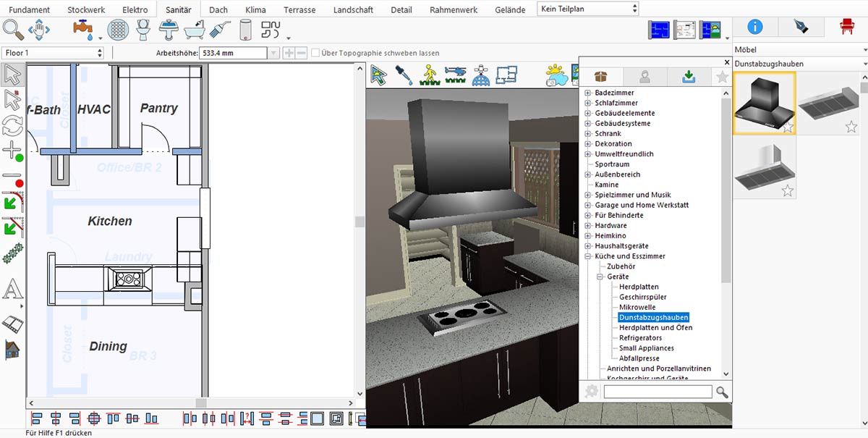Switch to the Fundament tab
868x438 pixels.
[28, 9]
